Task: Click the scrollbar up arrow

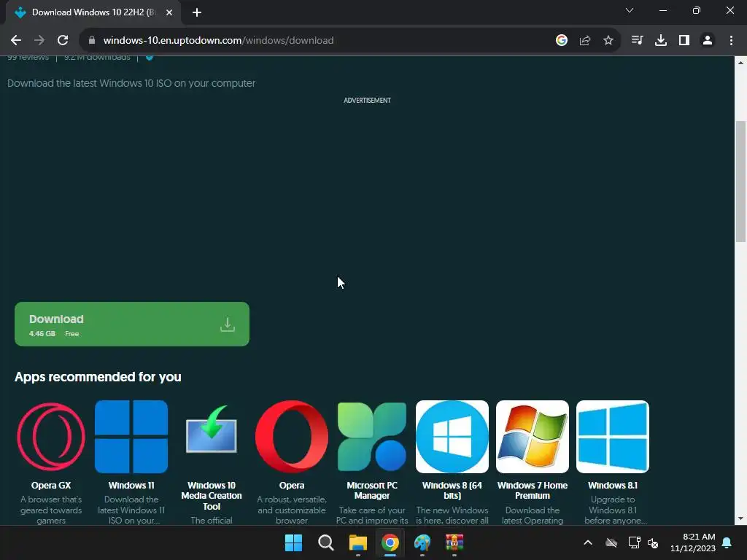Action: pyautogui.click(x=741, y=63)
